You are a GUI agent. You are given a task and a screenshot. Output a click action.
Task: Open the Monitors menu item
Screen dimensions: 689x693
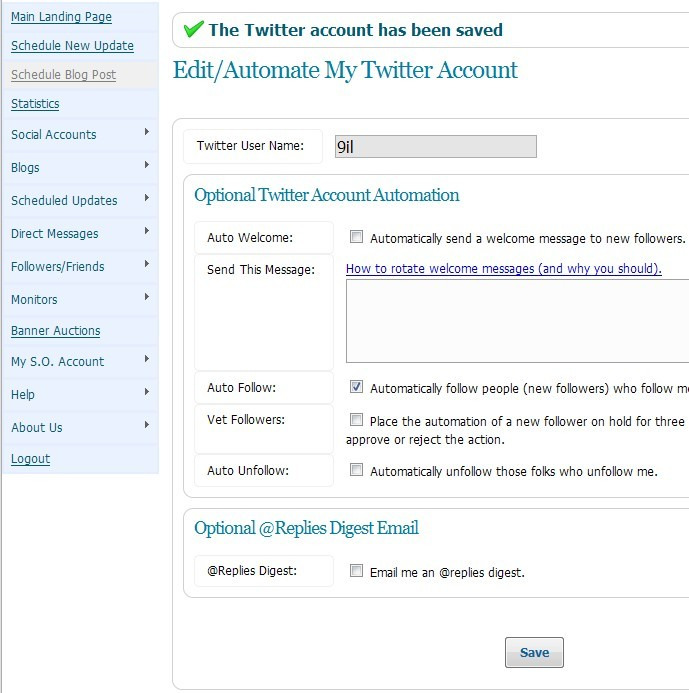[x=80, y=299]
